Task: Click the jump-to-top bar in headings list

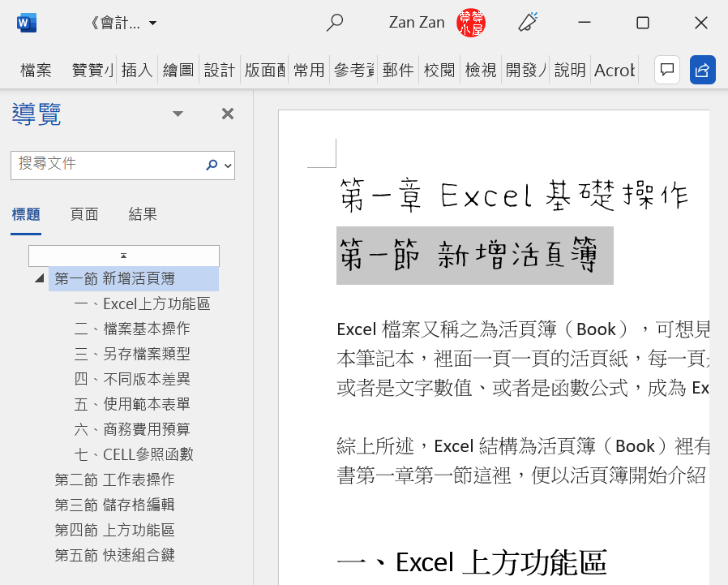Action: point(124,256)
